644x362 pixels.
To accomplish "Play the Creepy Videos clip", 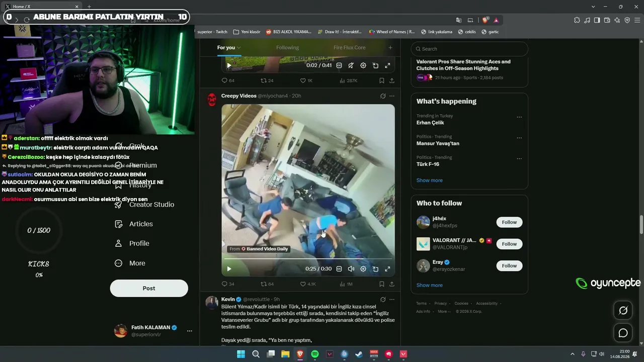I will pos(229,269).
